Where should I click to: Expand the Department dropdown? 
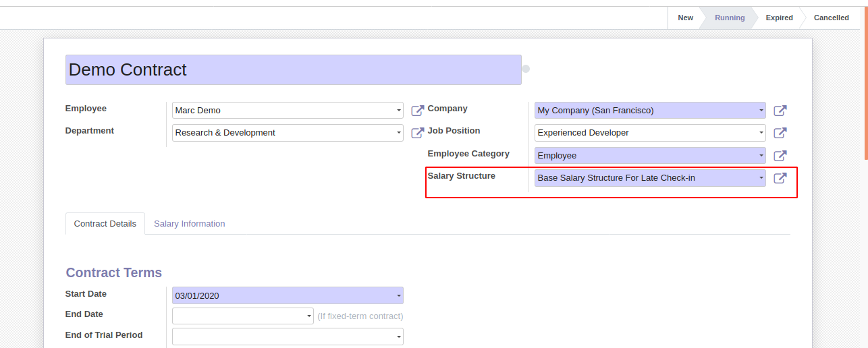tap(398, 133)
